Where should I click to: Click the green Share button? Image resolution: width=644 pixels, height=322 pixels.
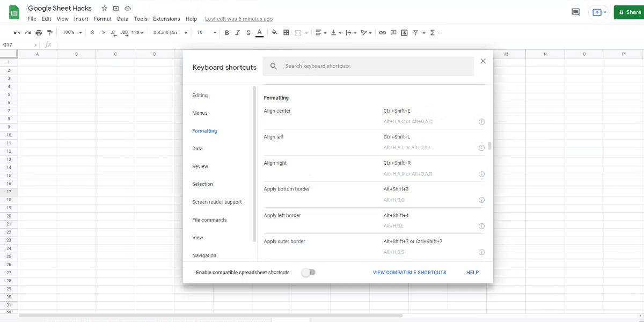click(x=629, y=12)
